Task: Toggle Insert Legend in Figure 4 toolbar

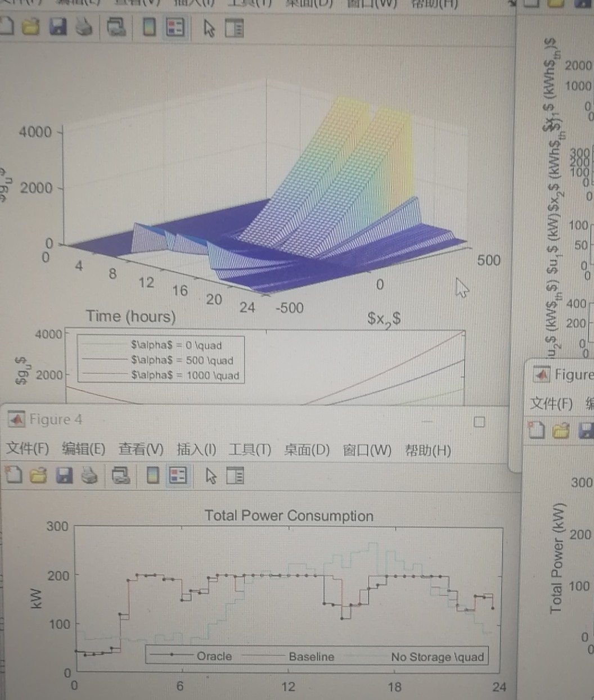Action: click(x=178, y=476)
